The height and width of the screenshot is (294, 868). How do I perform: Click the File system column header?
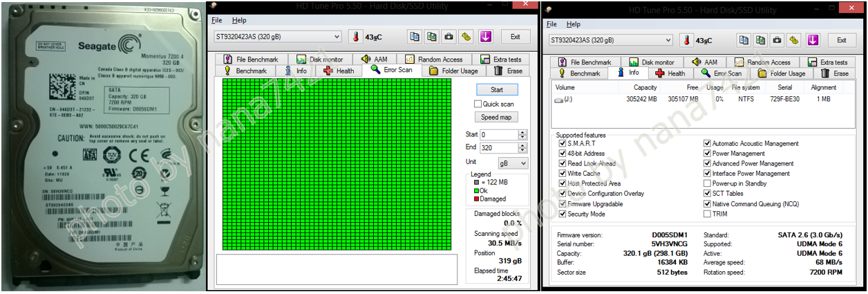(x=746, y=88)
